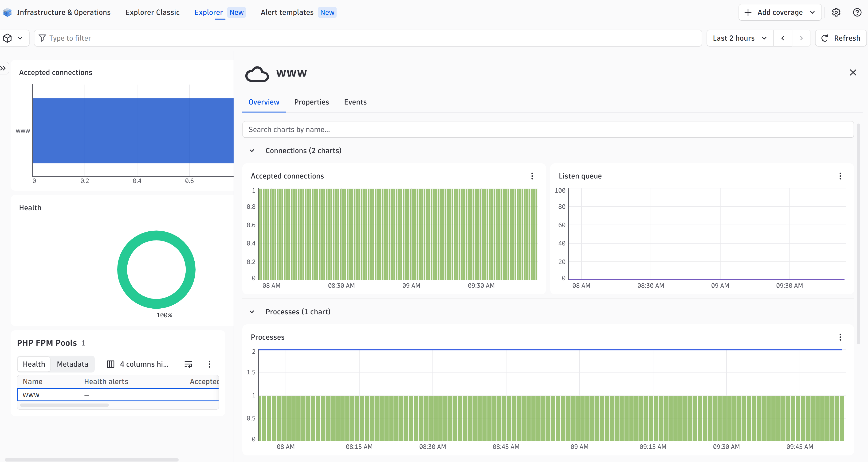Go to next timeframe with right arrow

click(x=801, y=38)
